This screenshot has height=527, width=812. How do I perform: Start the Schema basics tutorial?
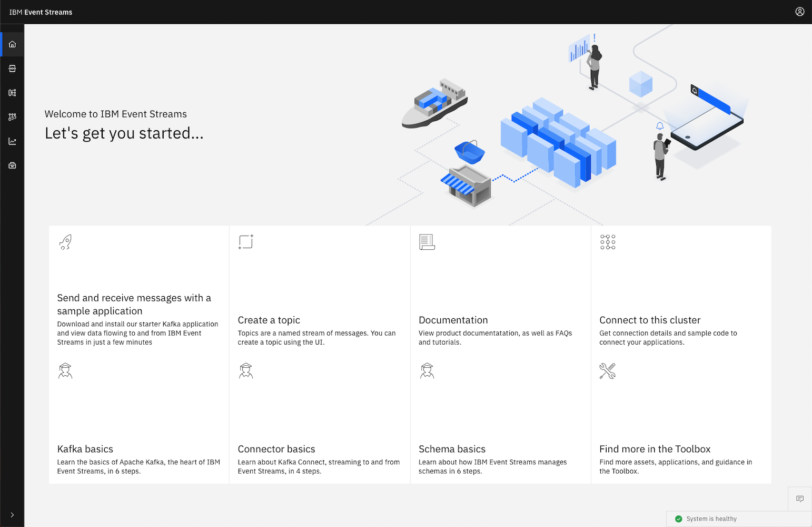click(452, 449)
